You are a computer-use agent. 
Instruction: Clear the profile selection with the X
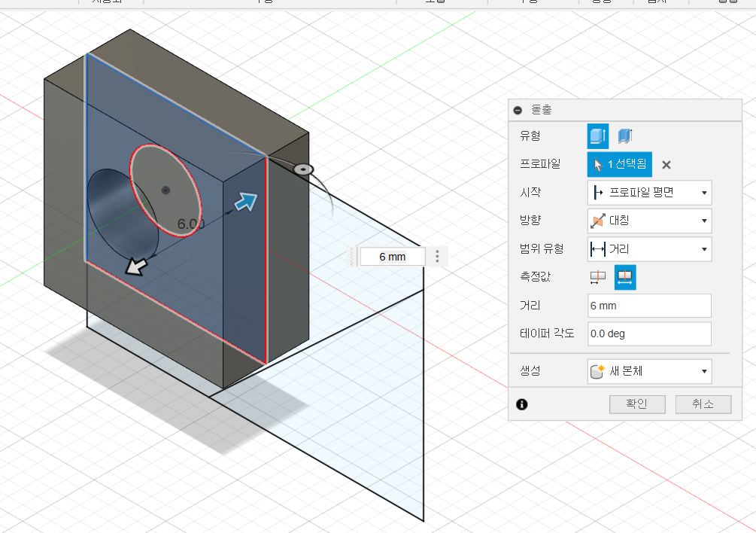(666, 165)
